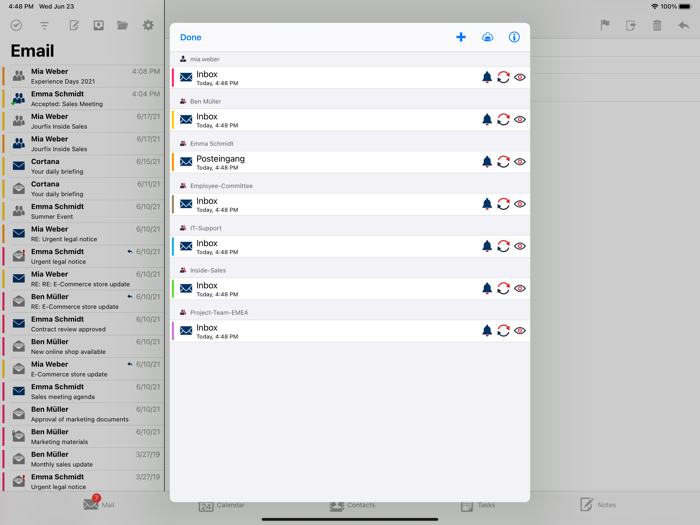The width and height of the screenshot is (700, 525).
Task: Toggle notification bell for Ben Müller Inbox
Action: (487, 120)
